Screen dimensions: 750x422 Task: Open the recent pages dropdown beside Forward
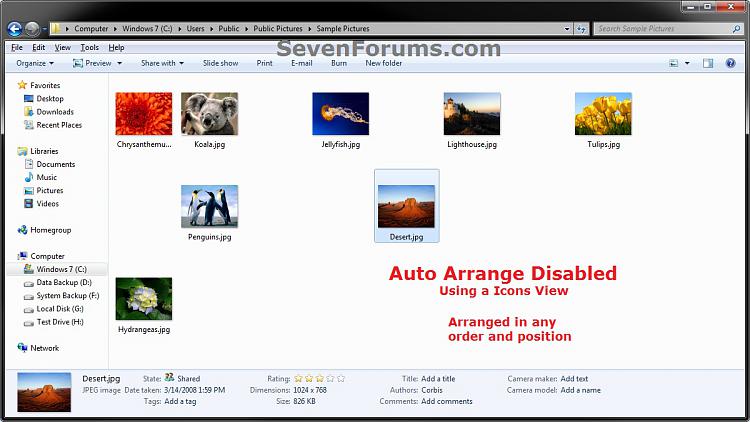[x=44, y=29]
